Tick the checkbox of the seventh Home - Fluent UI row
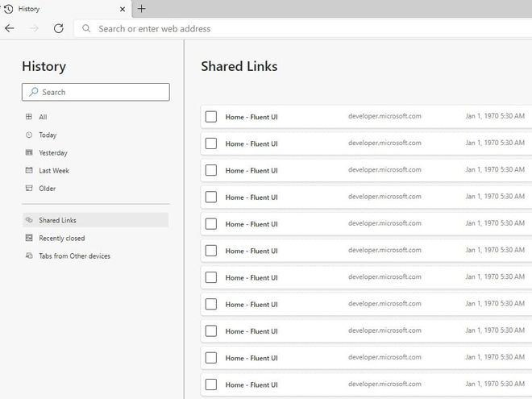Image resolution: width=532 pixels, height=399 pixels. click(211, 277)
